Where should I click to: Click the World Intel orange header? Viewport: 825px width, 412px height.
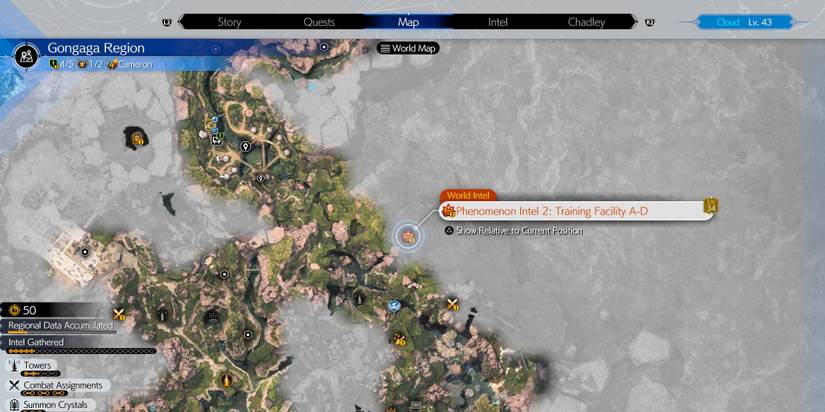coord(468,195)
